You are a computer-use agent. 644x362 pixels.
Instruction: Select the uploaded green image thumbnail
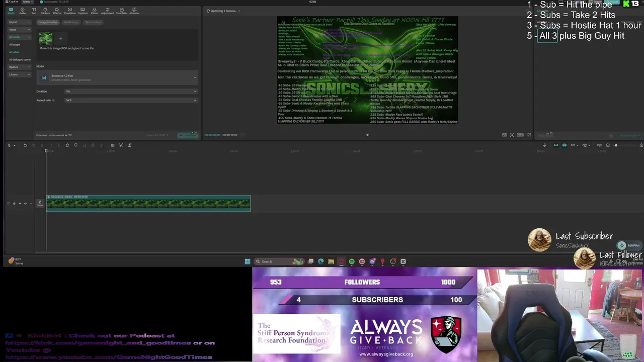(x=46, y=38)
